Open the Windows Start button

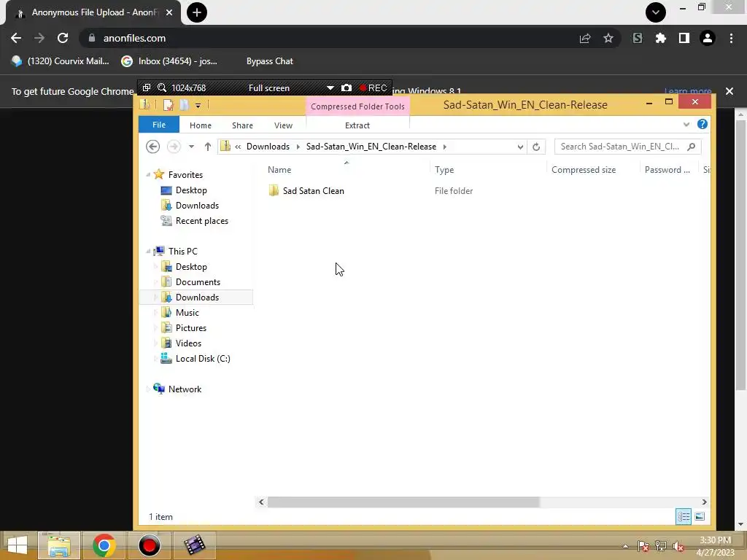pyautogui.click(x=18, y=545)
